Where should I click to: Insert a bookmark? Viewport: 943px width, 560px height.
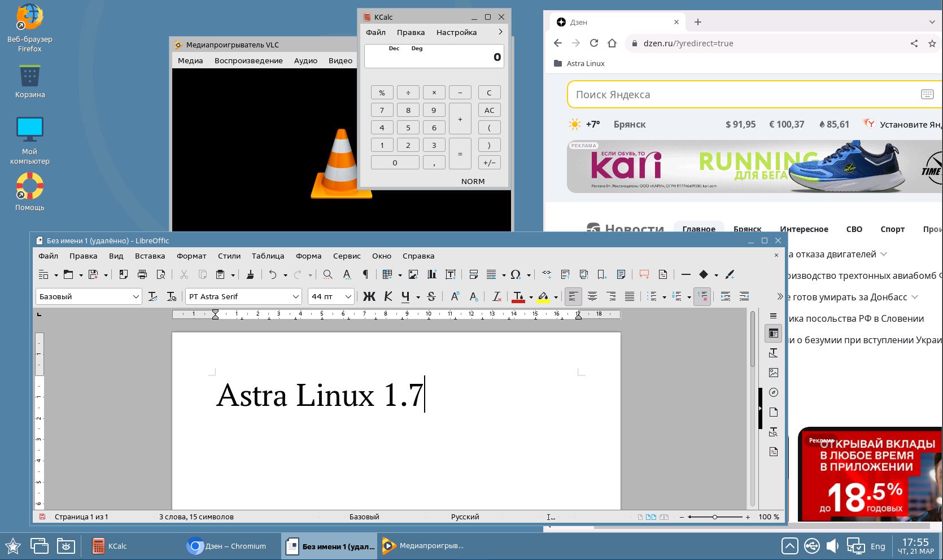[601, 275]
